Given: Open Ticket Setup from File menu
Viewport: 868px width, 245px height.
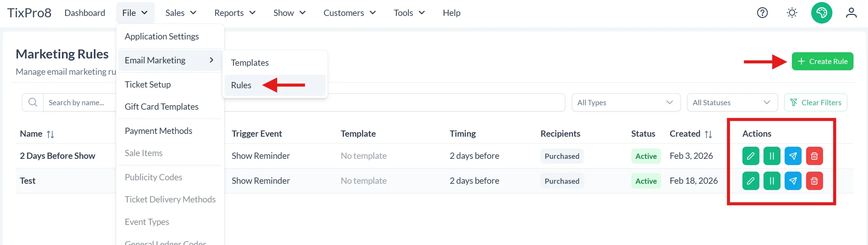Looking at the screenshot, I should coord(170,84).
